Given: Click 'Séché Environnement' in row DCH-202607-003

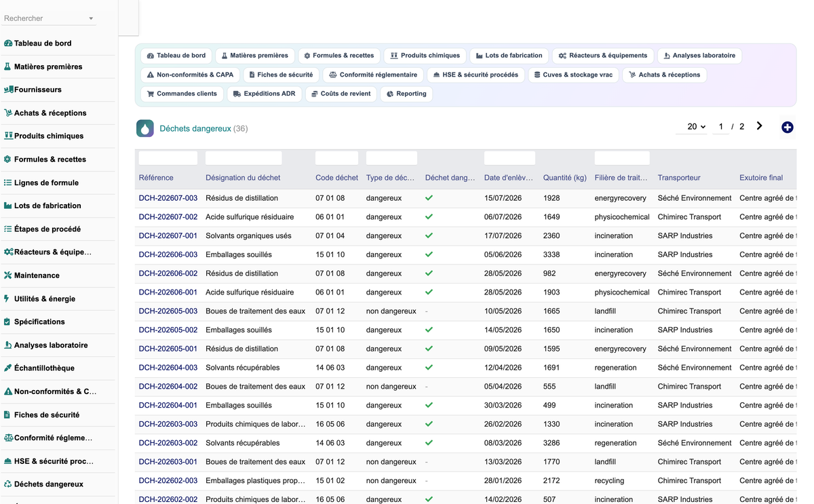Looking at the screenshot, I should tap(695, 198).
